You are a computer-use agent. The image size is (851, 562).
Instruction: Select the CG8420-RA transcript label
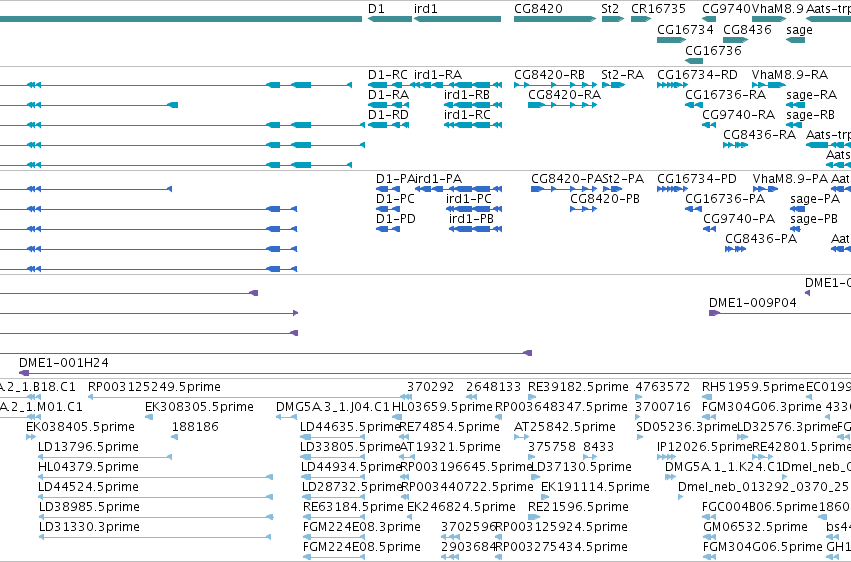coord(564,95)
